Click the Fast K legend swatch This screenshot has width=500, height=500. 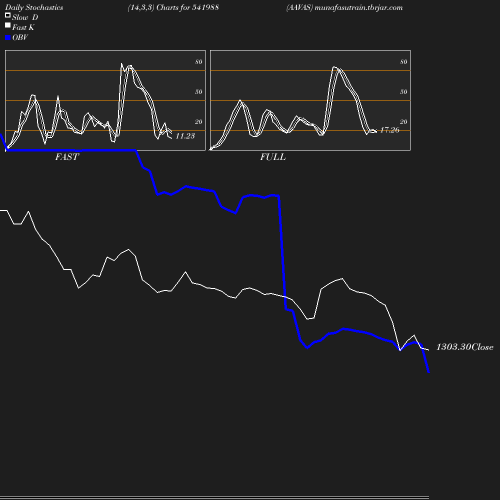[x=8, y=25]
